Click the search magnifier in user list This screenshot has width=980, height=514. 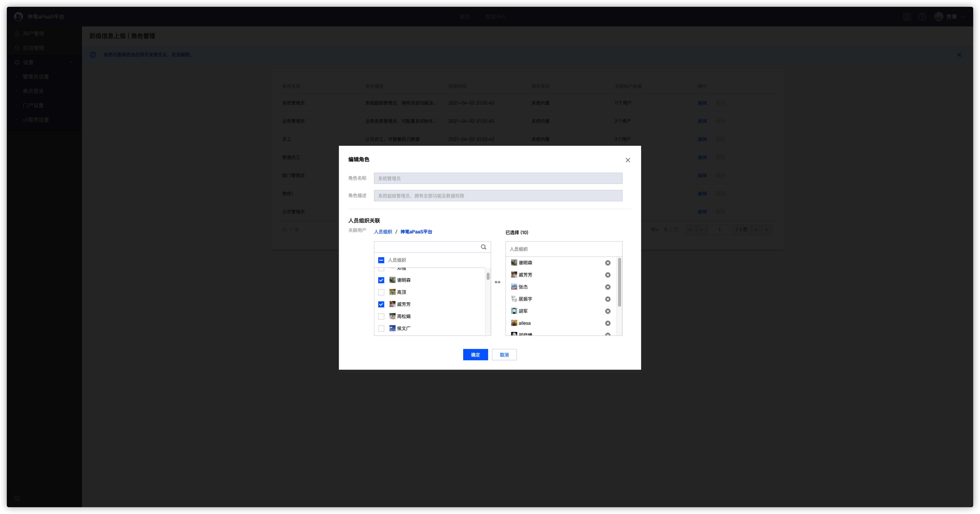(x=483, y=247)
